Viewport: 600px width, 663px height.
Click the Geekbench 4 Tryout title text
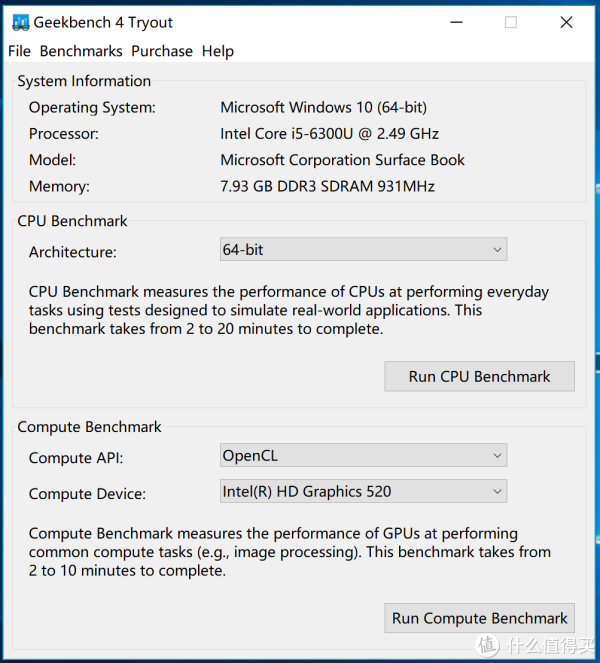(103, 22)
